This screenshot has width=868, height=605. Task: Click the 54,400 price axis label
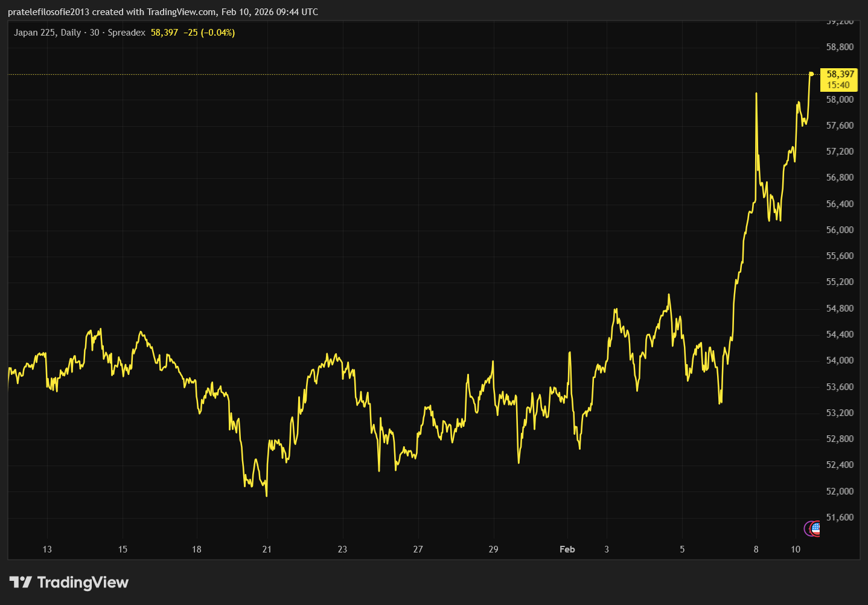coord(840,335)
